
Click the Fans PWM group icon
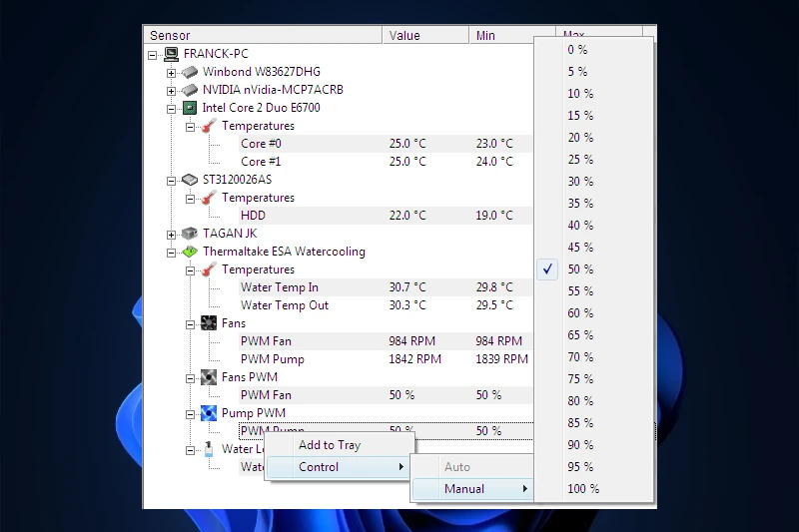pyautogui.click(x=209, y=377)
